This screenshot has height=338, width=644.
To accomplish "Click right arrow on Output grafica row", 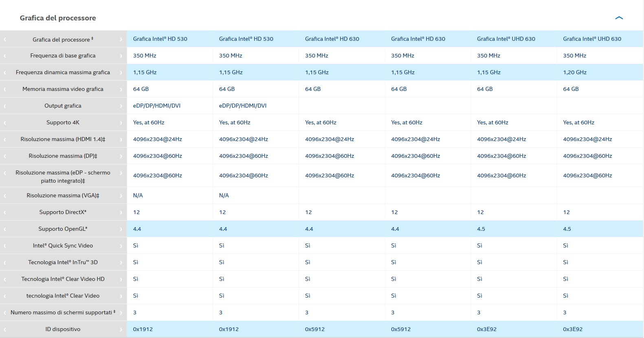I will pyautogui.click(x=121, y=106).
